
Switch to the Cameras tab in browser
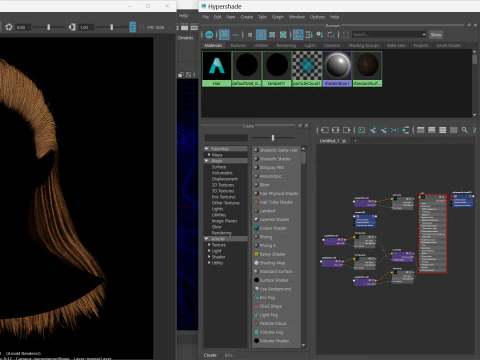click(332, 45)
